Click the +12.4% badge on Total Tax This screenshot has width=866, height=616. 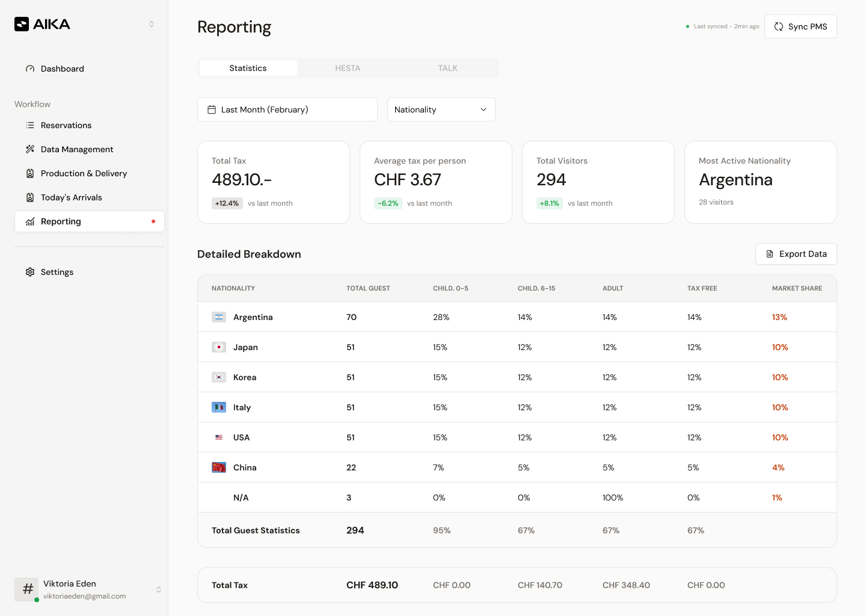point(227,203)
